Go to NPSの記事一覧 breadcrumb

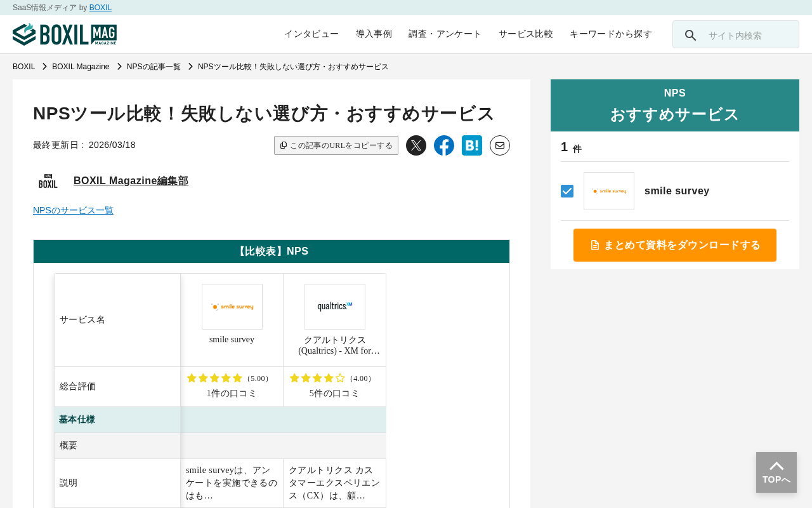click(154, 67)
